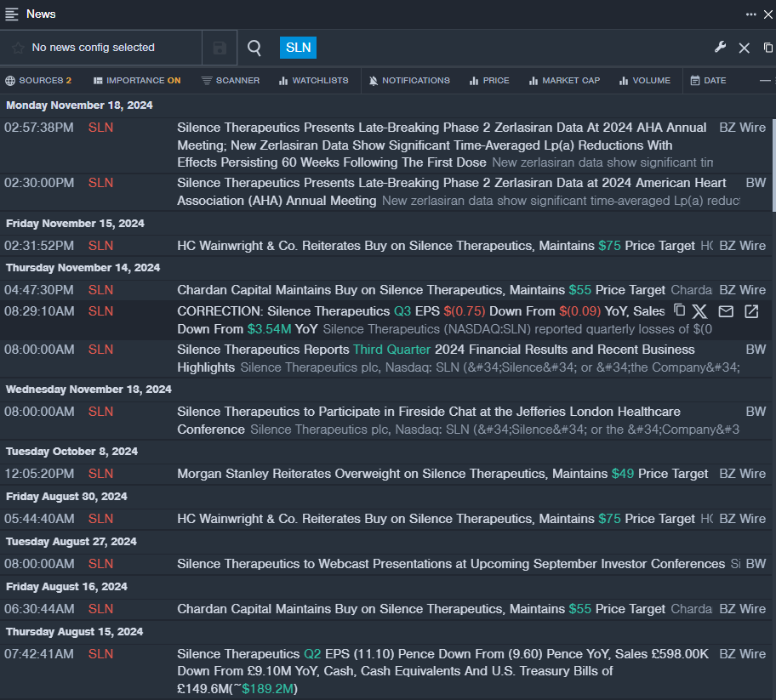
Task: Open the three-dot panel options menu
Action: [x=751, y=14]
